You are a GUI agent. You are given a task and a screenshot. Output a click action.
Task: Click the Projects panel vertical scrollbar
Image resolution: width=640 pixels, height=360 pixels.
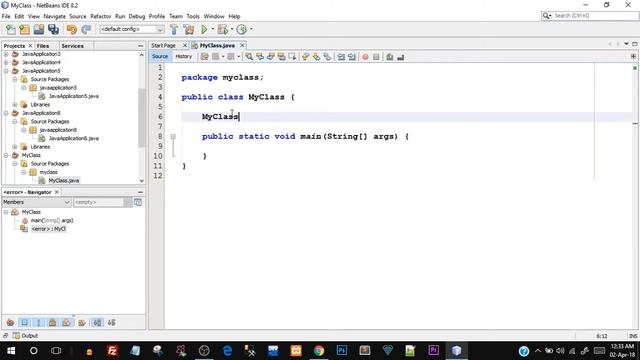coord(142,118)
